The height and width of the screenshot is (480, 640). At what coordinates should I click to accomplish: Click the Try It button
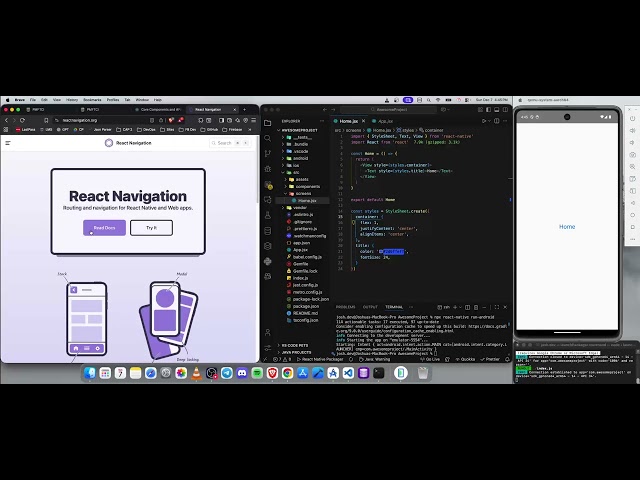click(x=151, y=228)
